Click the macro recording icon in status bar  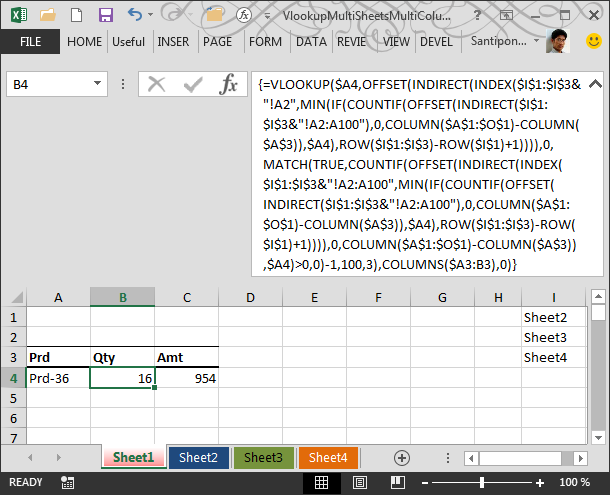[67, 482]
